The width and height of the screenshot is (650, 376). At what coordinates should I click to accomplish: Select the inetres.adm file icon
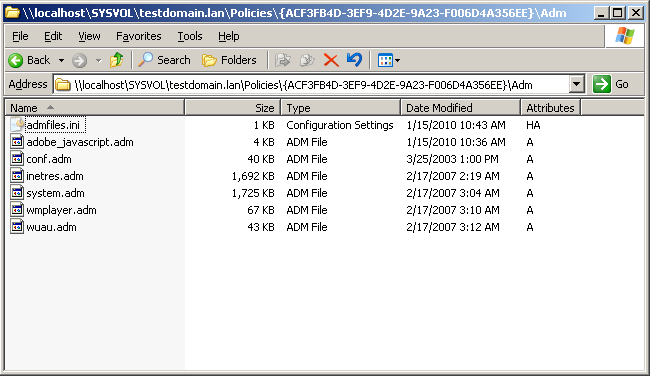pos(17,176)
